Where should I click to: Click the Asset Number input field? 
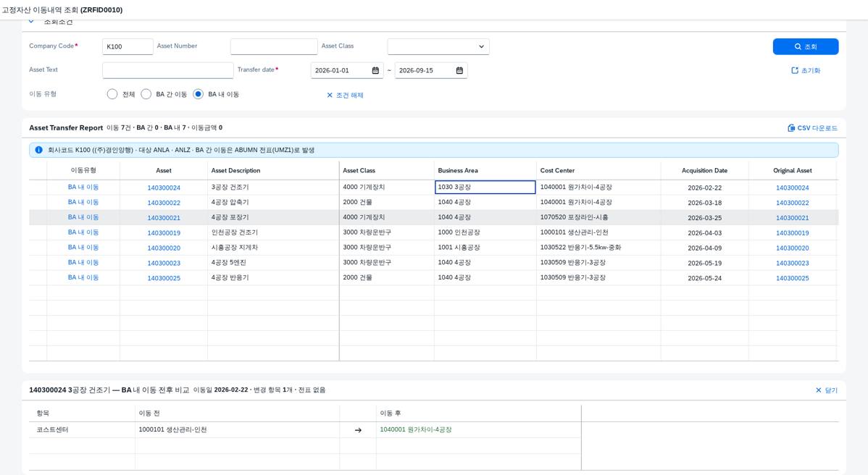(x=274, y=46)
